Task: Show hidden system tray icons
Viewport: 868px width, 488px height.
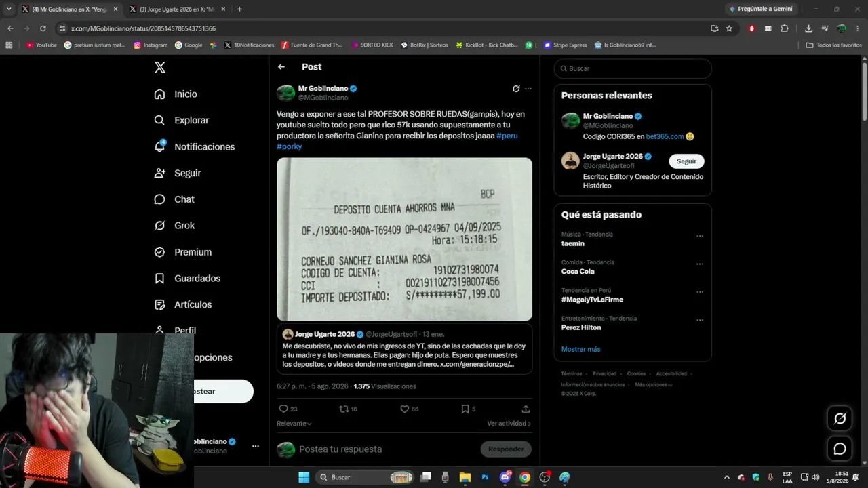Action: [727, 477]
